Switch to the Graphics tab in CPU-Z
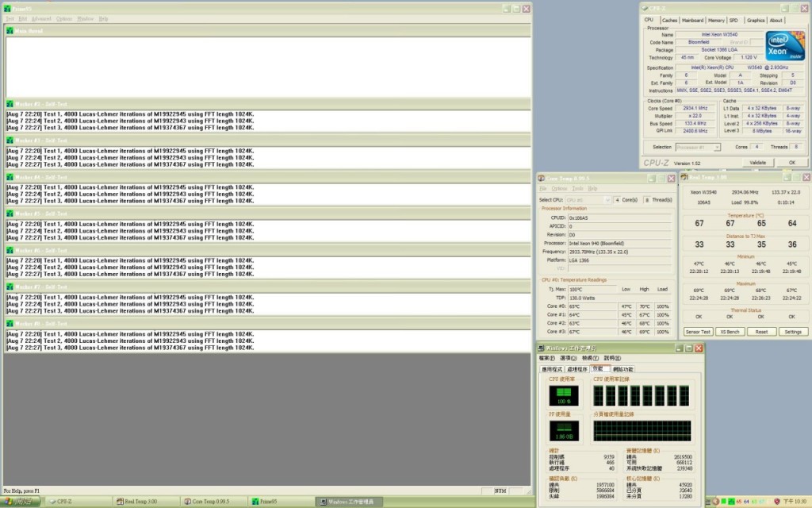 tap(756, 20)
